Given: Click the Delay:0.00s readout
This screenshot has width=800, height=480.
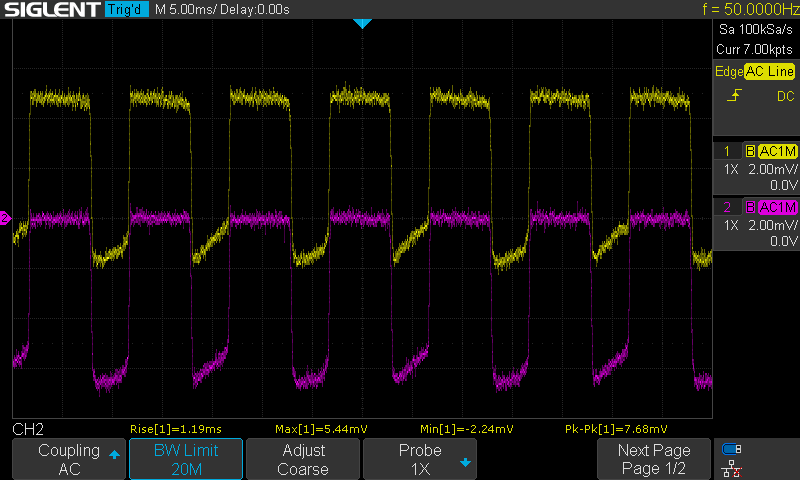Looking at the screenshot, I should (x=255, y=10).
